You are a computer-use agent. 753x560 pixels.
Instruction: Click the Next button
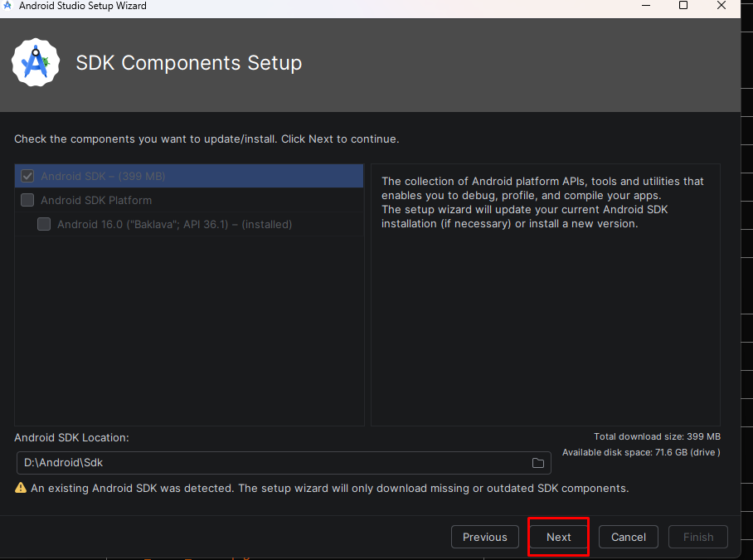click(x=558, y=537)
